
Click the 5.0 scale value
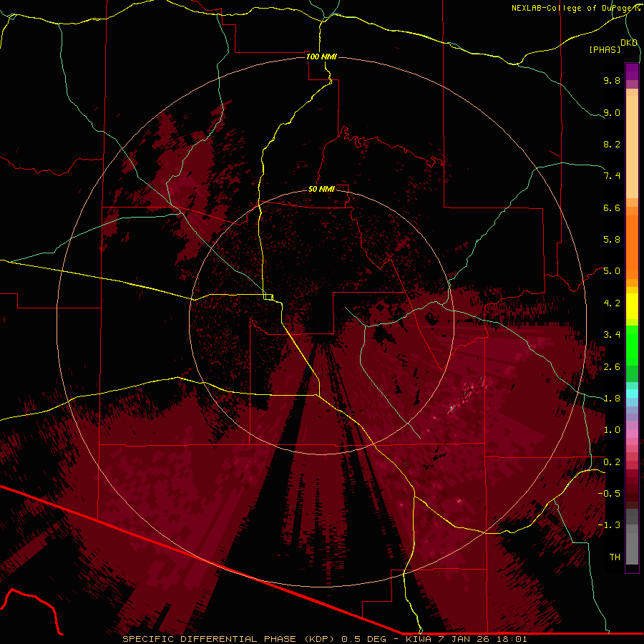[x=612, y=271]
